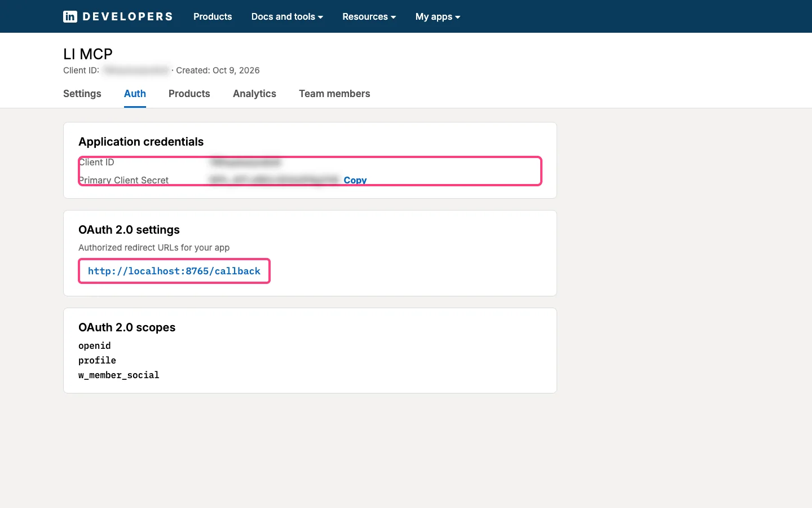This screenshot has height=508, width=812.
Task: Click the blurred Client ID value in credentials
Action: (x=246, y=162)
